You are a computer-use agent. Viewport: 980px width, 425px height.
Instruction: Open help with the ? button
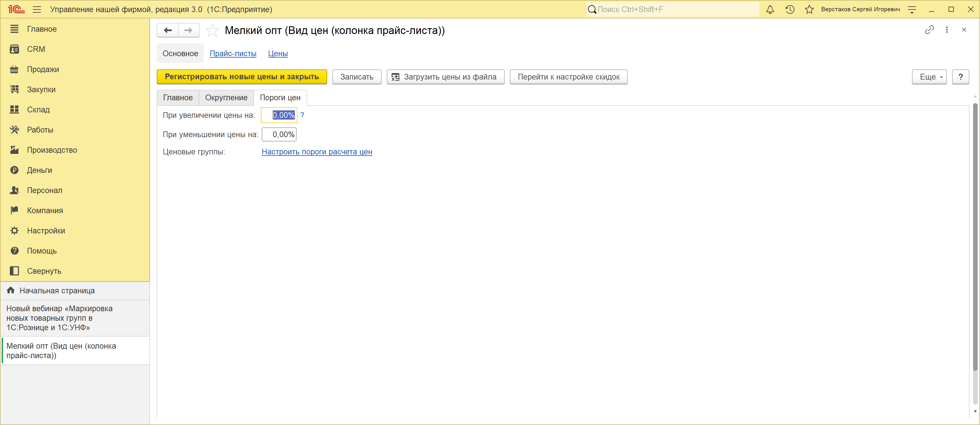point(961,77)
